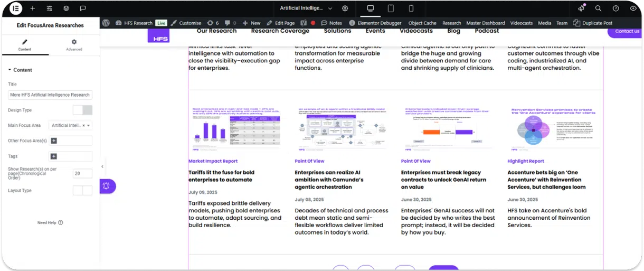The image size is (644, 271).
Task: Switch to the Content tab
Action: click(x=25, y=45)
